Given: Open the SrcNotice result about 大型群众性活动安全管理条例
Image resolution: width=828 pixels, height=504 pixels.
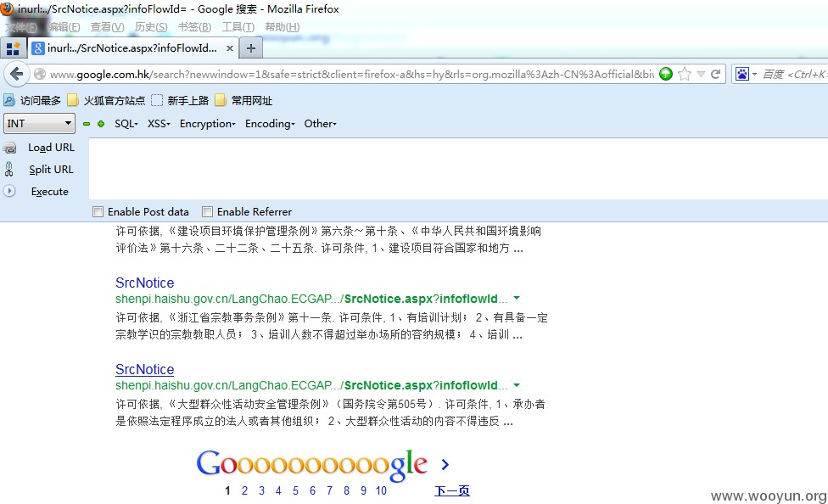Looking at the screenshot, I should point(145,369).
